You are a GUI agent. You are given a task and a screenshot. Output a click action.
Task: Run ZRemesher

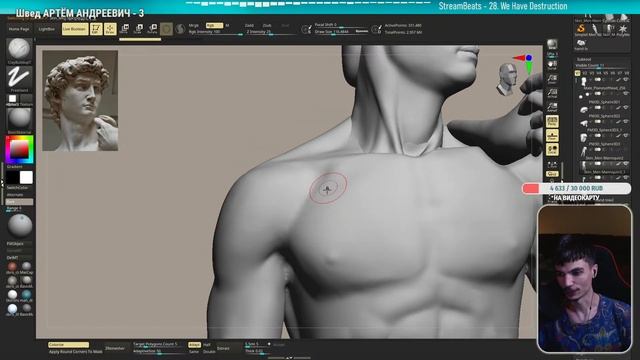click(x=115, y=348)
